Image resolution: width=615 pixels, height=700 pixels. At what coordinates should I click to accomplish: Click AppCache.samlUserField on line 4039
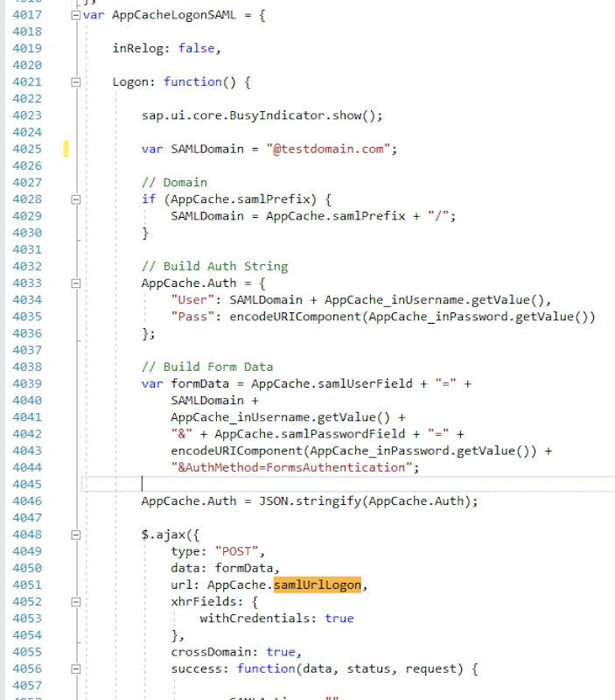tap(332, 384)
